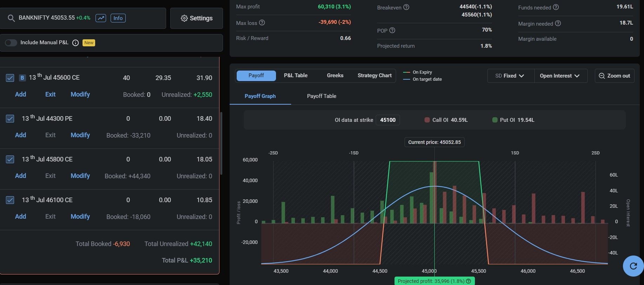Open the chart icon beside BANKNIFTY price
Image resolution: width=644 pixels, height=285 pixels.
point(101,18)
